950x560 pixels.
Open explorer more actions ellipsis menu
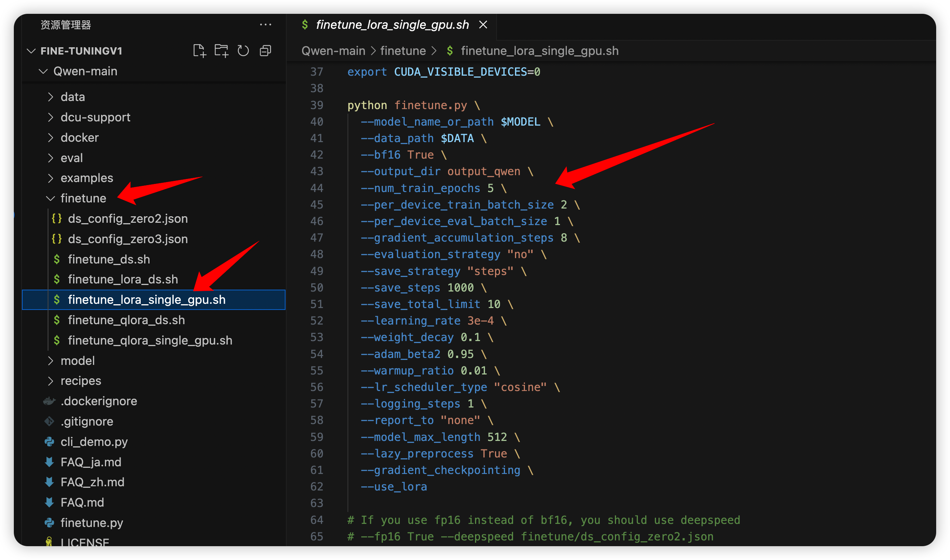pos(265,25)
